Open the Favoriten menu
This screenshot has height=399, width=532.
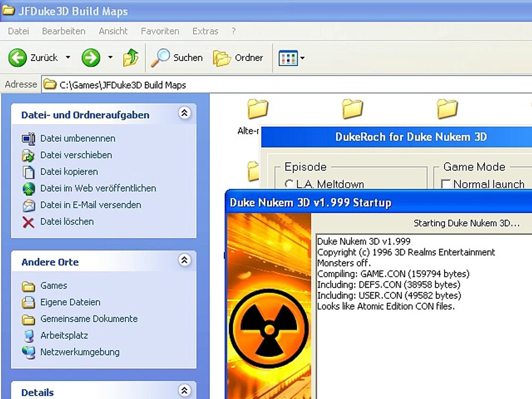tap(160, 31)
